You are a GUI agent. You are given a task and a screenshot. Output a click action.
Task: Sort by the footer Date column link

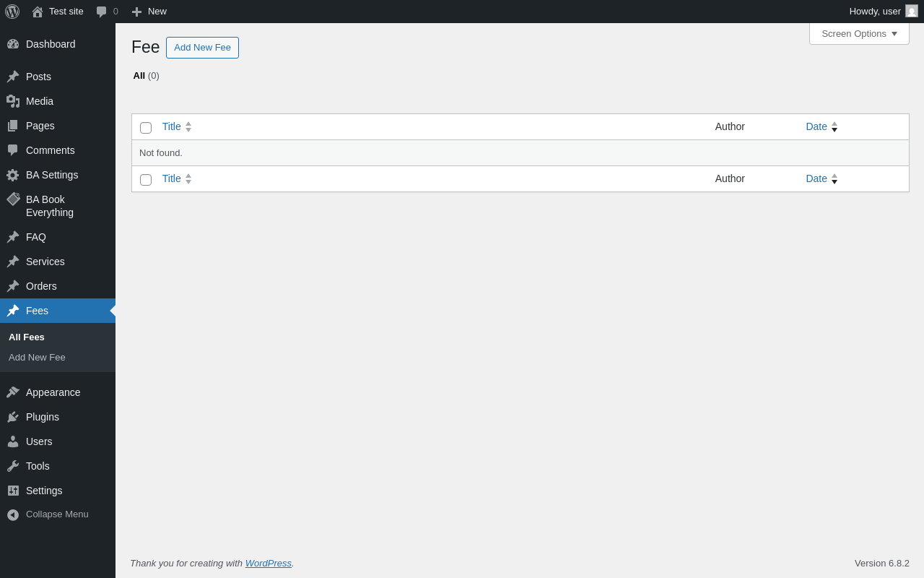click(x=816, y=178)
